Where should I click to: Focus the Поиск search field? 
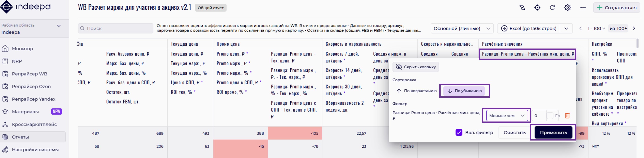116,28
